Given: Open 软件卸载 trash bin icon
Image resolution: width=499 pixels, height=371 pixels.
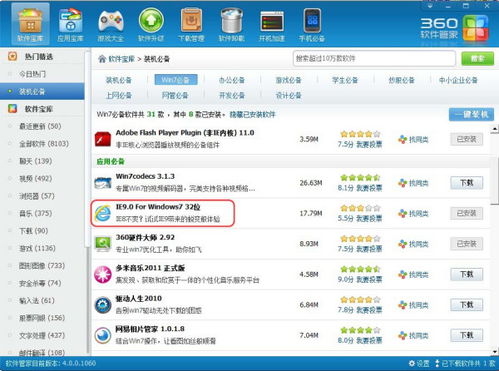Looking at the screenshot, I should (231, 24).
